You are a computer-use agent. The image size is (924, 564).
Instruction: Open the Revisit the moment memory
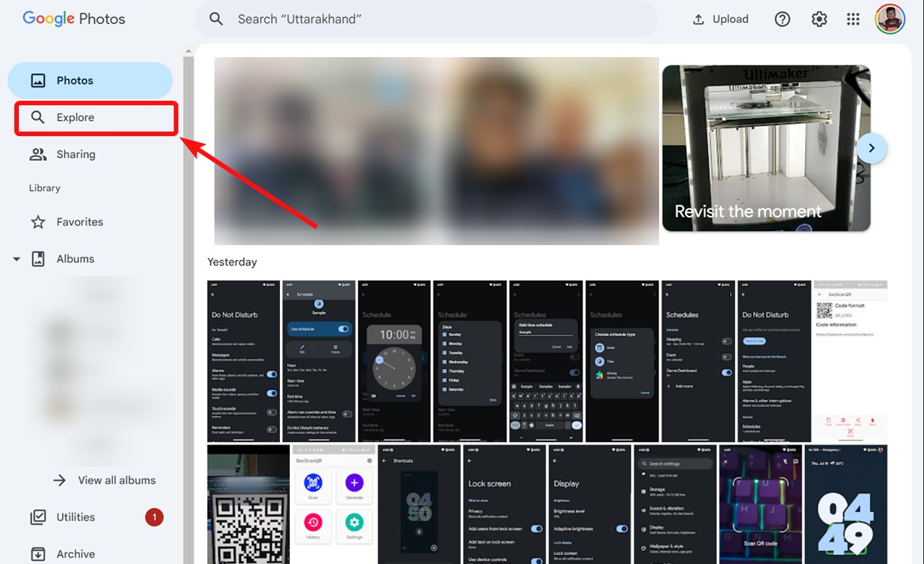766,148
